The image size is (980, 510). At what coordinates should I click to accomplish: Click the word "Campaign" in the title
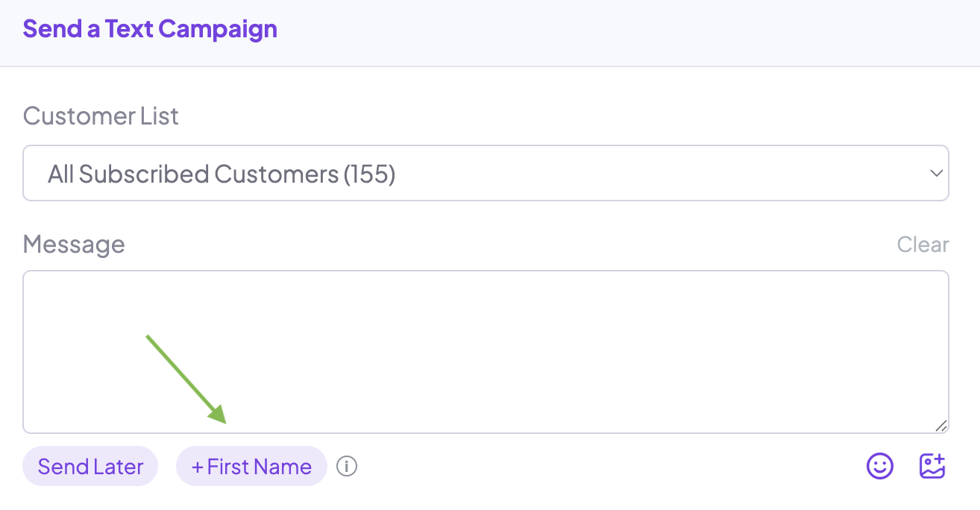click(x=218, y=29)
